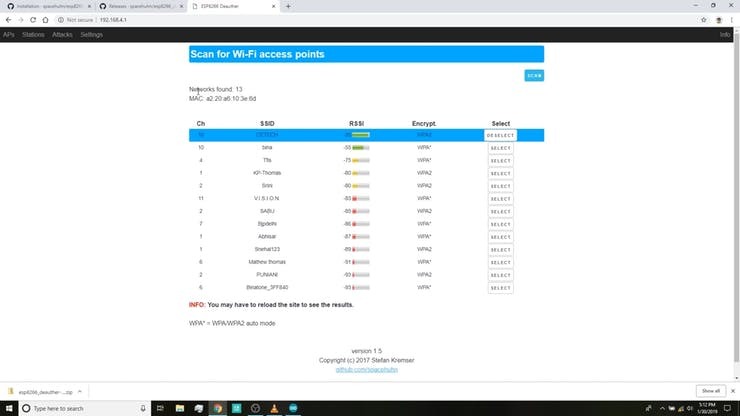Screen dimensions: 740x416
Task: Open the taskbar app right of File Explorer
Action: pyautogui.click(x=199, y=408)
